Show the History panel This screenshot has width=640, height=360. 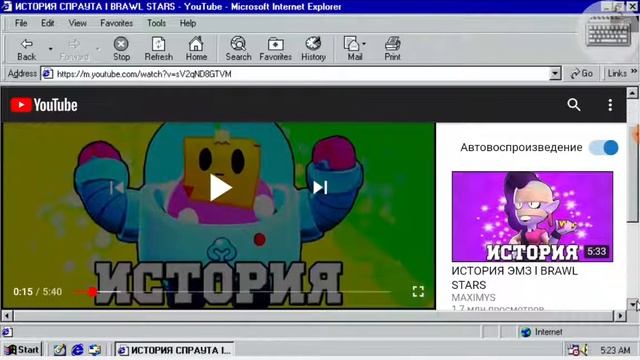[313, 49]
